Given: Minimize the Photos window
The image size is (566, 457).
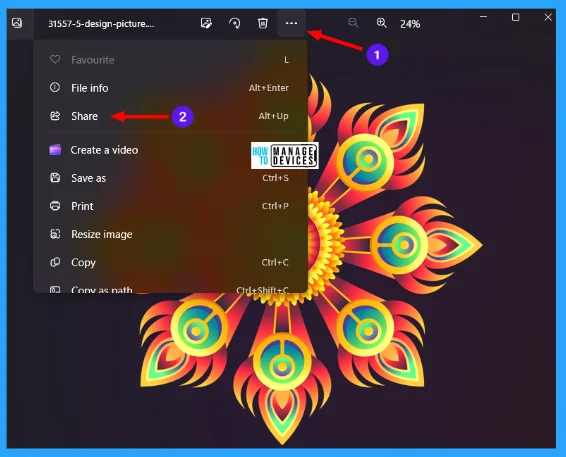Looking at the screenshot, I should click(483, 17).
